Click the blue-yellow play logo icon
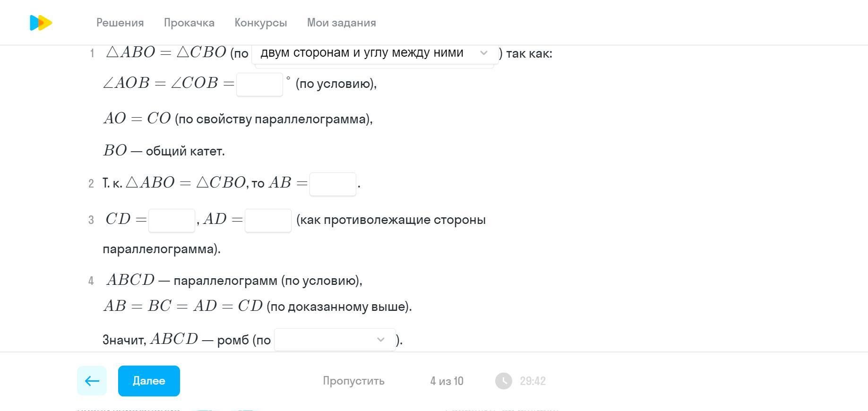Screen dimensions: 868x411 [x=41, y=23]
